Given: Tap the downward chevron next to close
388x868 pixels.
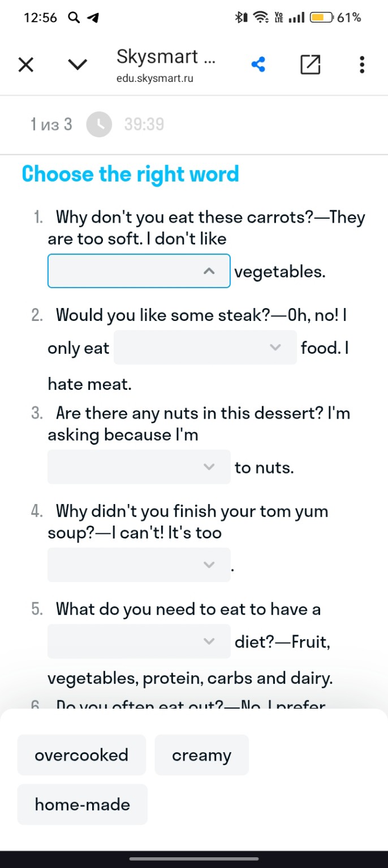Looking at the screenshot, I should pos(77,65).
